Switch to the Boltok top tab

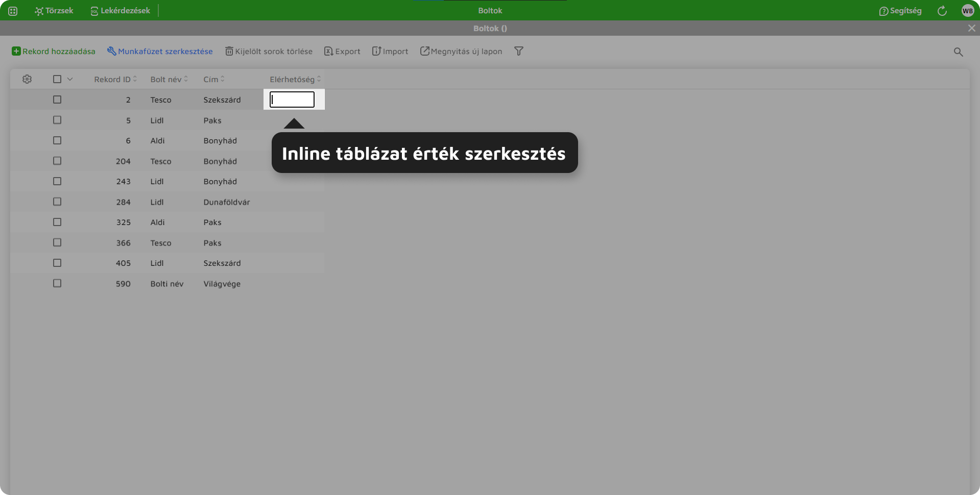pos(490,11)
